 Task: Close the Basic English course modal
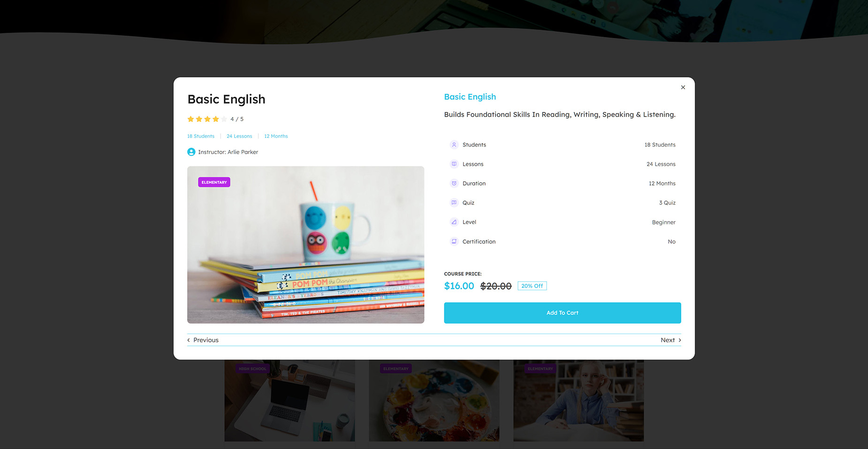683,87
